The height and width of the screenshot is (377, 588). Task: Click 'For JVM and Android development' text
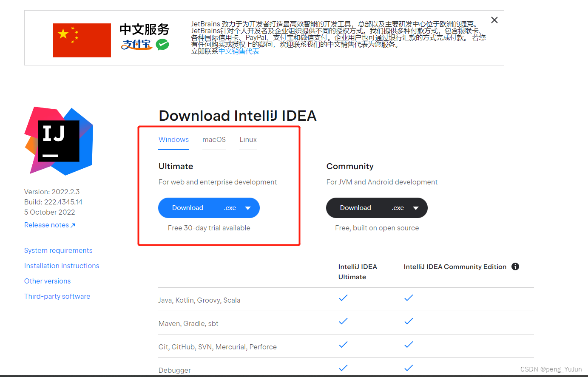point(382,182)
